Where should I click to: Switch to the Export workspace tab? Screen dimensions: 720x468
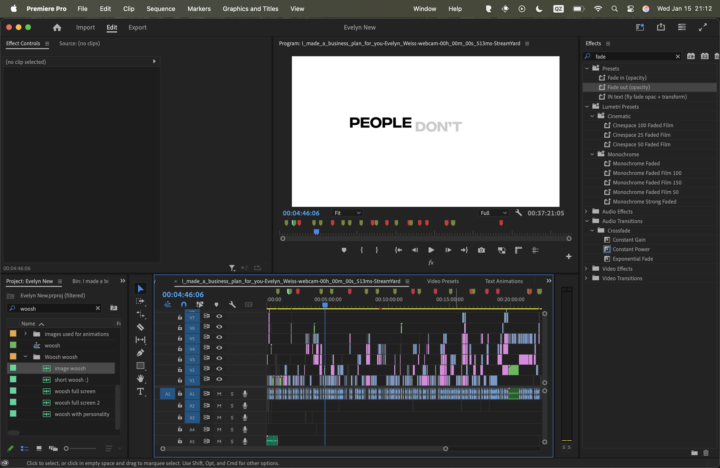click(x=137, y=28)
